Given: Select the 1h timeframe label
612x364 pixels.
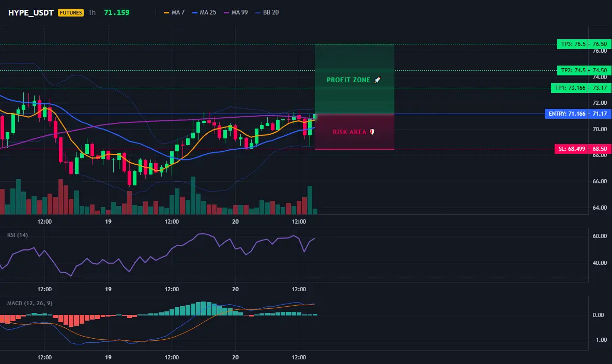Looking at the screenshot, I should [92, 12].
